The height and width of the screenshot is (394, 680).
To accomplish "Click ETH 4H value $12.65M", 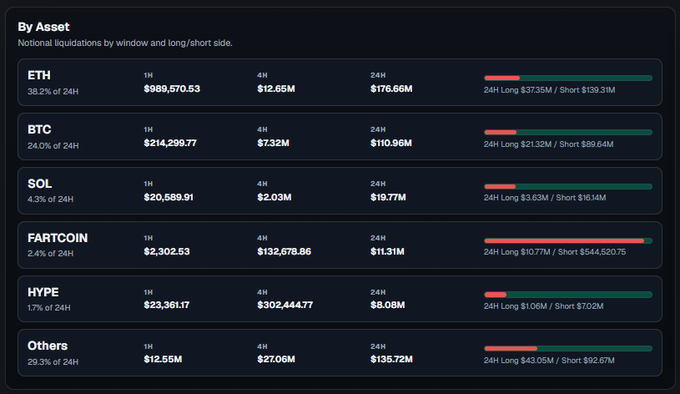I will [276, 89].
